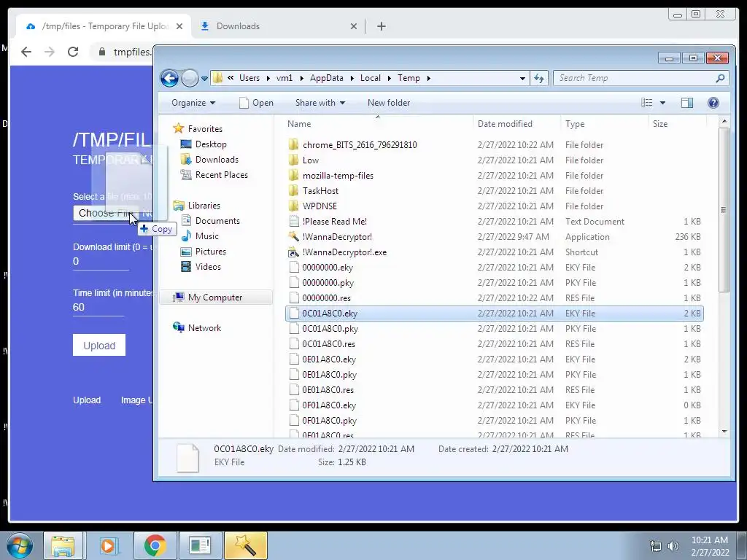Click Local in the address breadcrumb

(370, 78)
